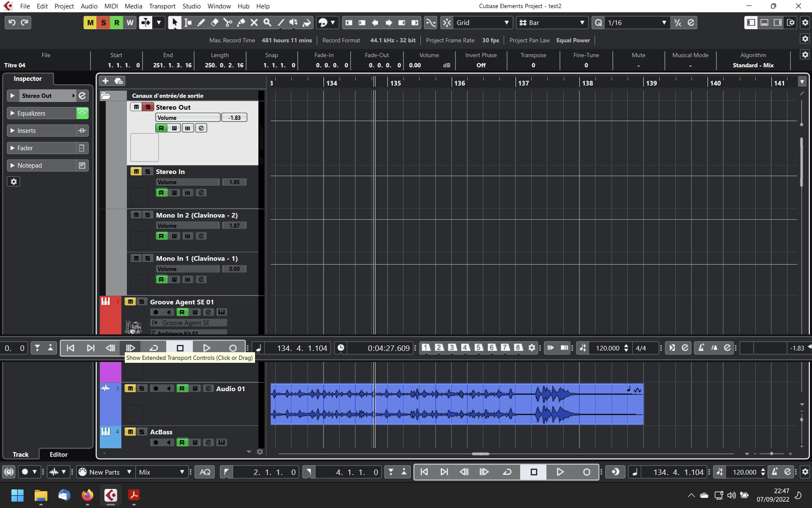Toggle global Read automation R button
812x508 pixels.
click(x=117, y=23)
